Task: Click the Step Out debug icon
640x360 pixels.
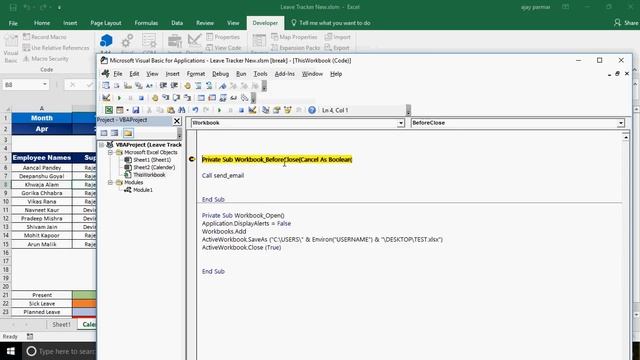Action: [x=187, y=98]
